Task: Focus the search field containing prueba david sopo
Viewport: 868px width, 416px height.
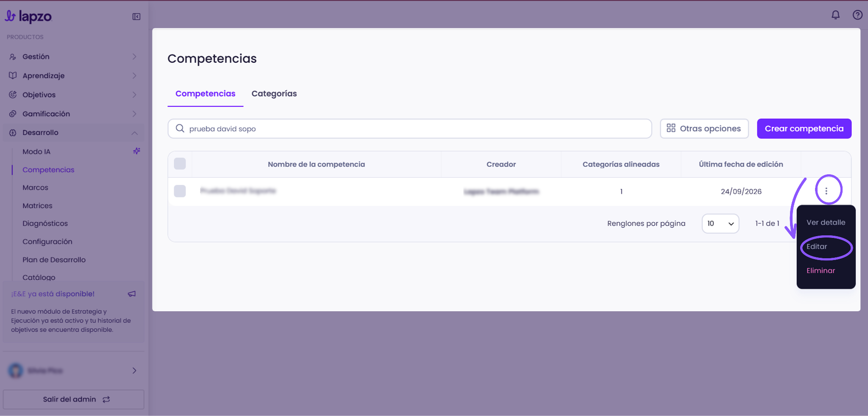Action: (409, 128)
